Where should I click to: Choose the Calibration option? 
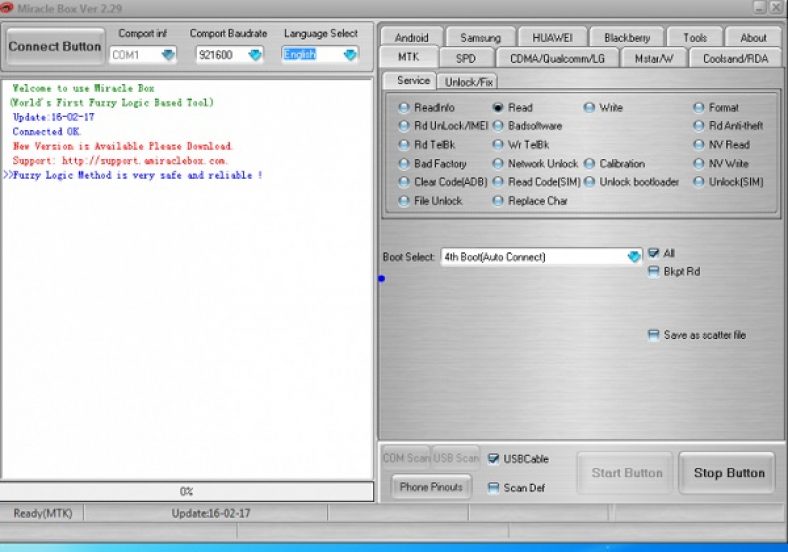coord(614,164)
